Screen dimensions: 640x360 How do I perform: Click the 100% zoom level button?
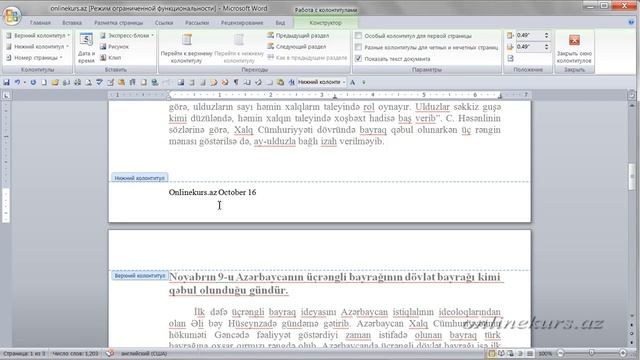[x=545, y=354]
